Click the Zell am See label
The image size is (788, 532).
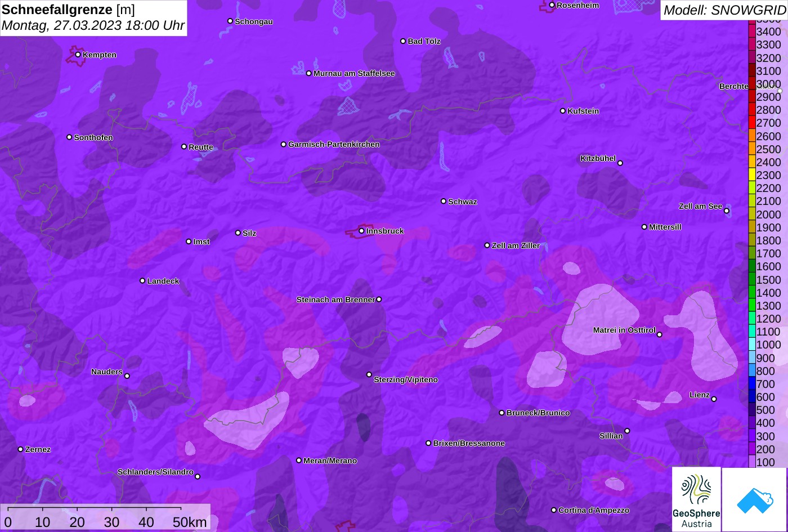coord(700,206)
